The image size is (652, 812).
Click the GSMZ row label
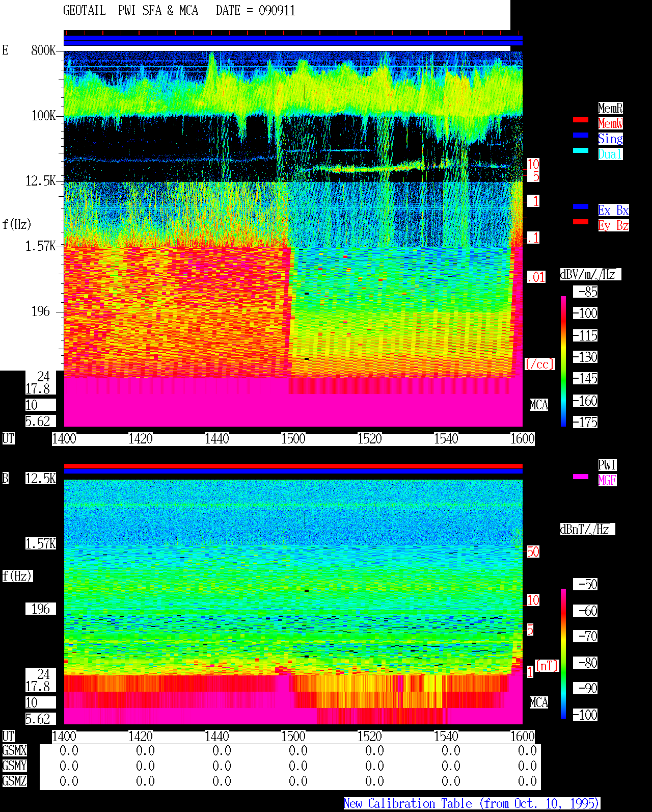tap(14, 781)
